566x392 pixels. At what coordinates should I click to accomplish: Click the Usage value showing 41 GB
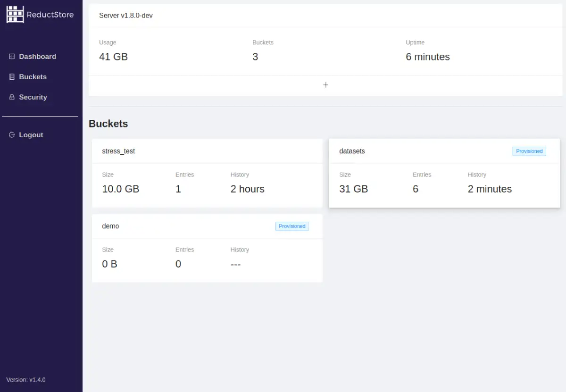[x=113, y=57]
